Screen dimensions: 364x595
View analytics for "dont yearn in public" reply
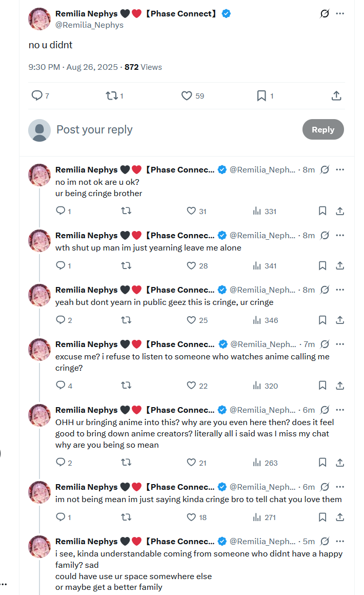pyautogui.click(x=265, y=320)
